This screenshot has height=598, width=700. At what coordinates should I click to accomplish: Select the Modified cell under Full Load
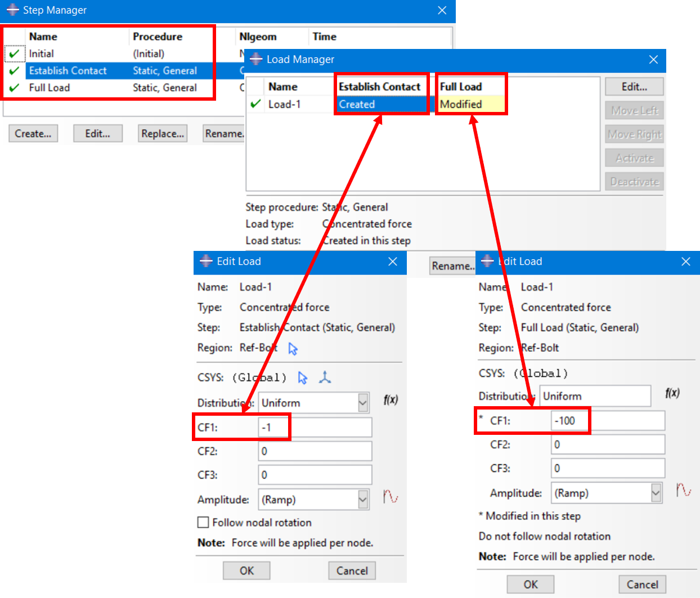(470, 104)
